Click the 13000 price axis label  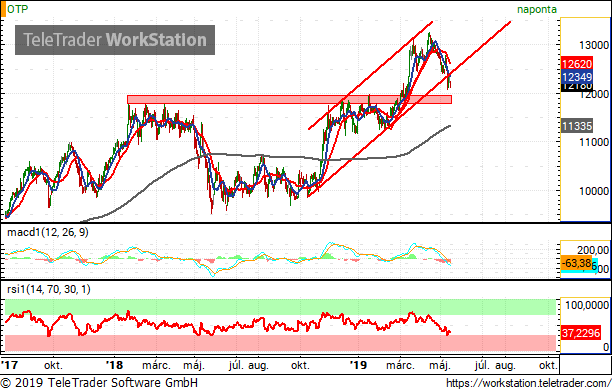pos(594,45)
